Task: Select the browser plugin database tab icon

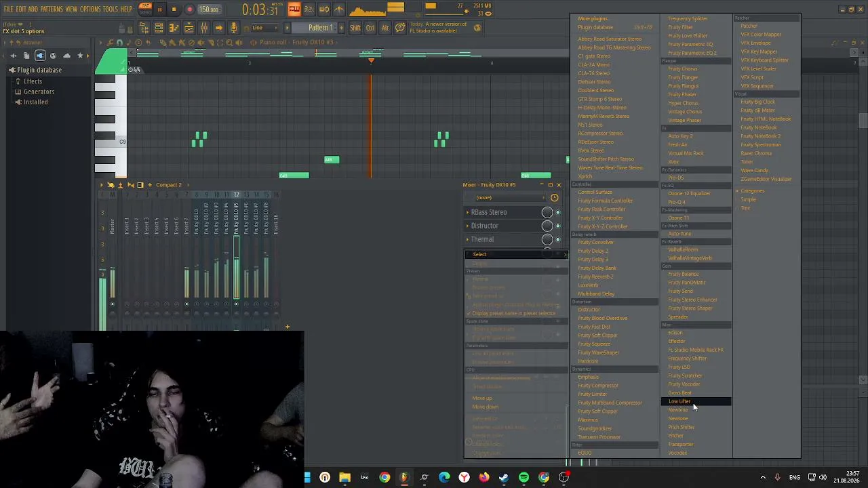Action: 40,56
